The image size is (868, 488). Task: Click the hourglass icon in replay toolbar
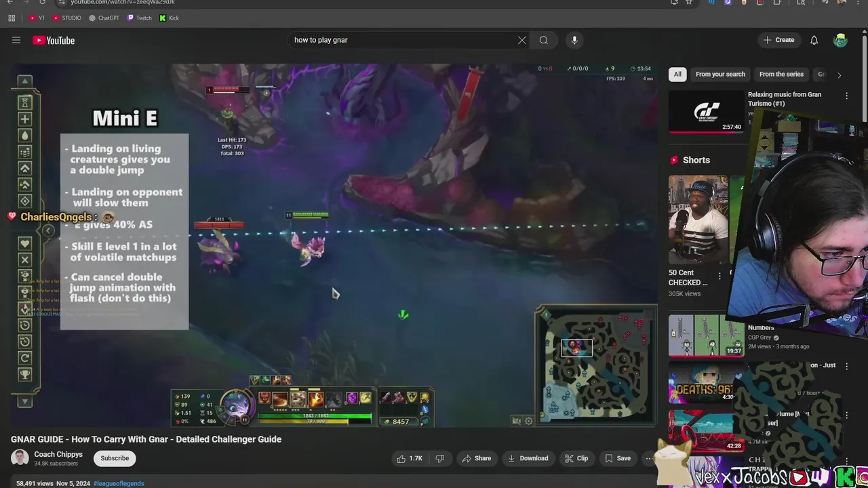click(25, 102)
